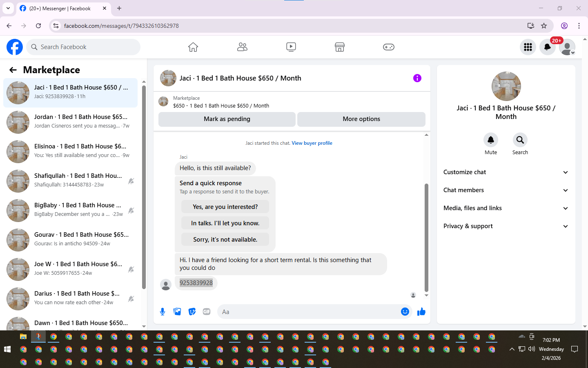
Task: Click the Facebook logo
Action: coord(15,47)
